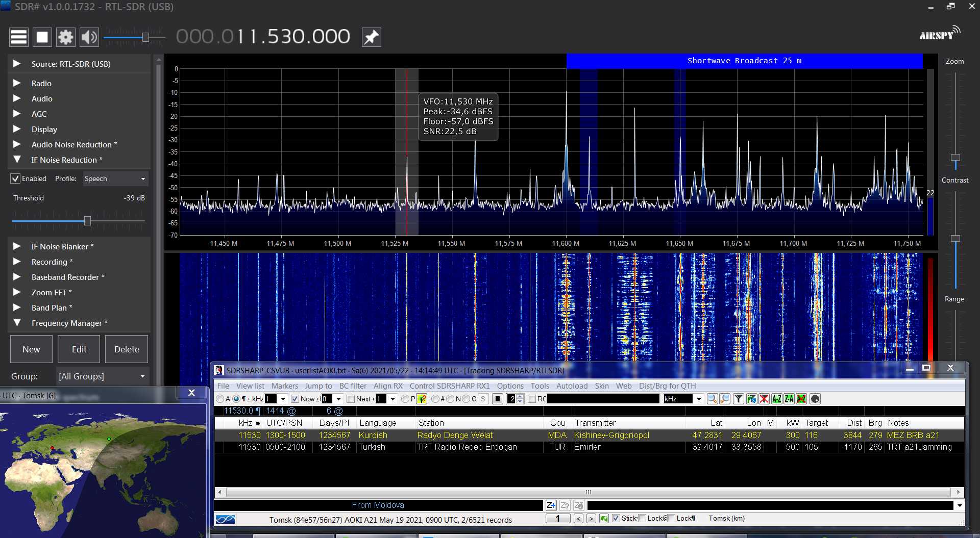The width and height of the screenshot is (980, 538).
Task: Sort the list A-Z
Action: coord(777,399)
